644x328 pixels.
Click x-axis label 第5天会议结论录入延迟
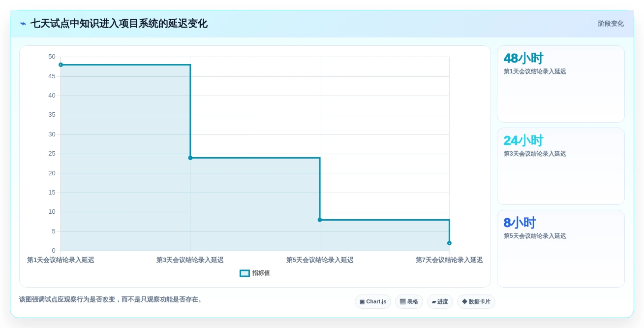(320, 260)
